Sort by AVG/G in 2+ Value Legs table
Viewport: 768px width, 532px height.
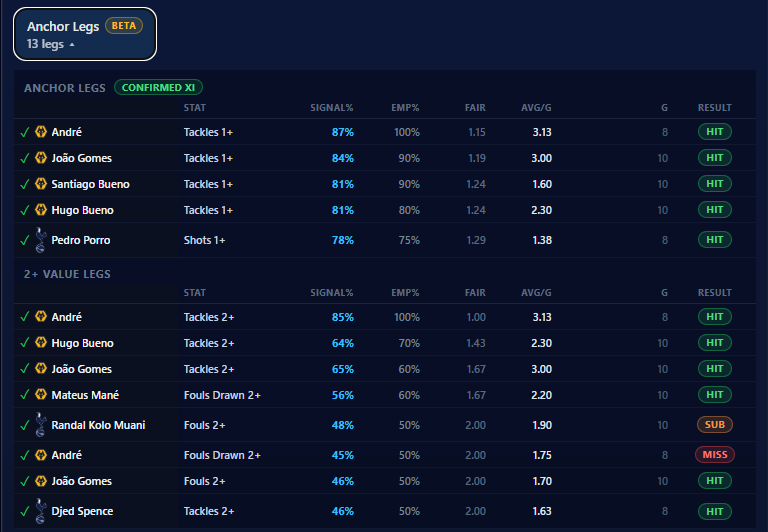click(x=536, y=293)
